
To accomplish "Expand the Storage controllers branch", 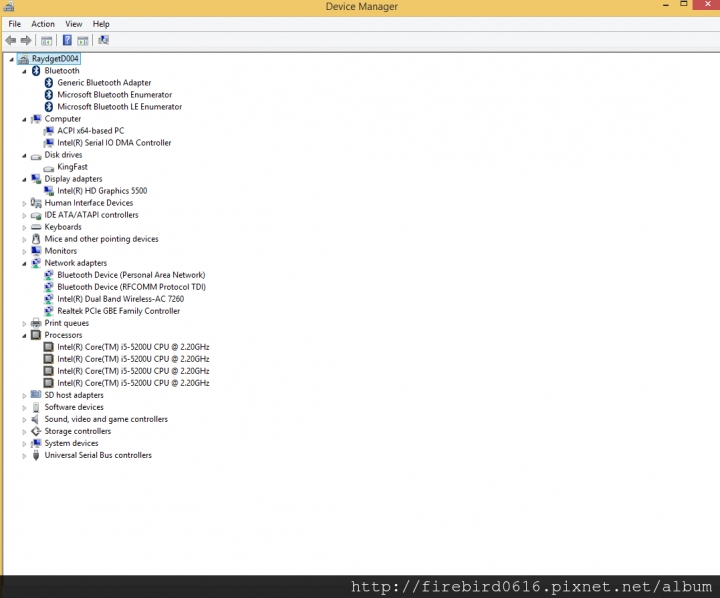I will tap(24, 432).
